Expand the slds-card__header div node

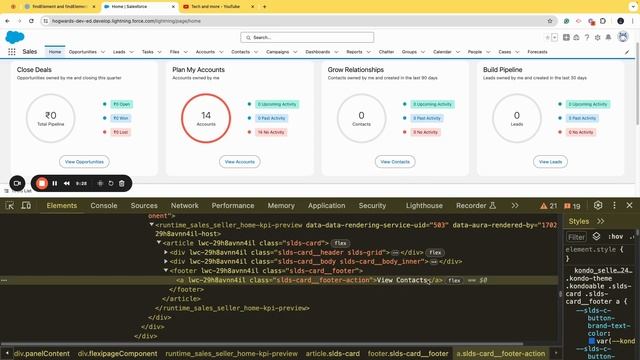pos(166,252)
